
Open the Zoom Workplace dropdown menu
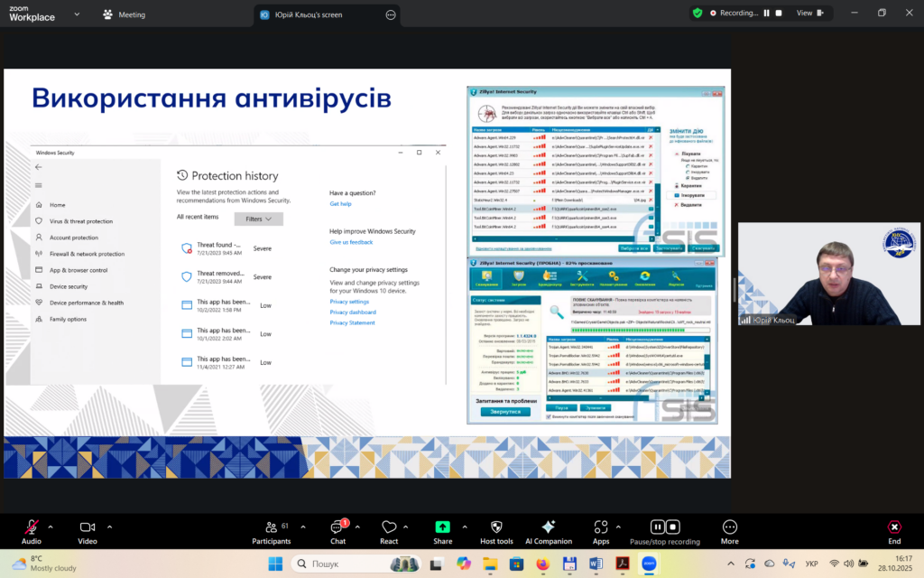pyautogui.click(x=75, y=14)
